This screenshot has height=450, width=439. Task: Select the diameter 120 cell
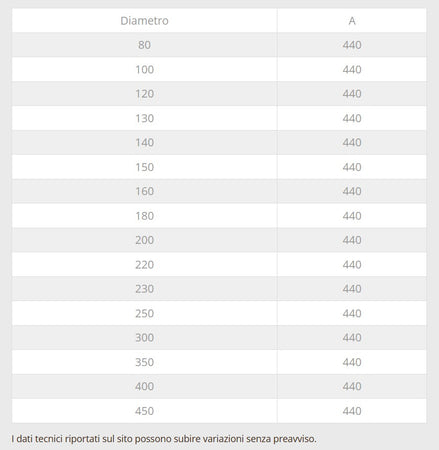pyautogui.click(x=144, y=94)
